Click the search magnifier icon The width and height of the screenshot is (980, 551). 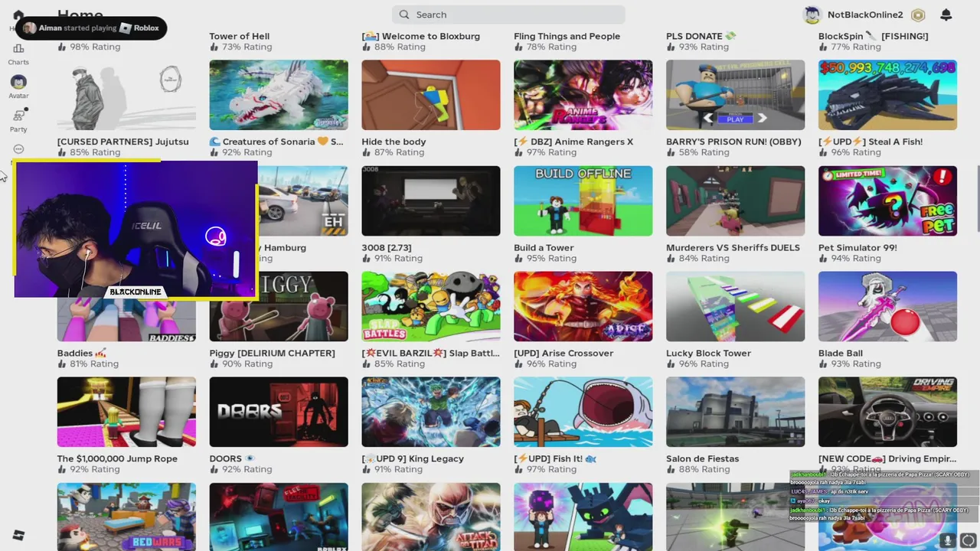pos(405,15)
